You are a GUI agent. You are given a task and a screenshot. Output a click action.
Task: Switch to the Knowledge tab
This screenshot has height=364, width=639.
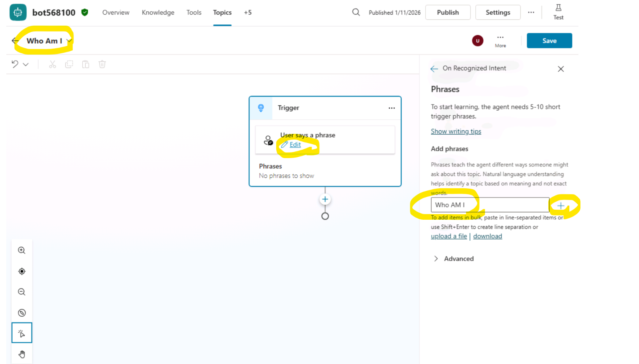[x=158, y=13]
